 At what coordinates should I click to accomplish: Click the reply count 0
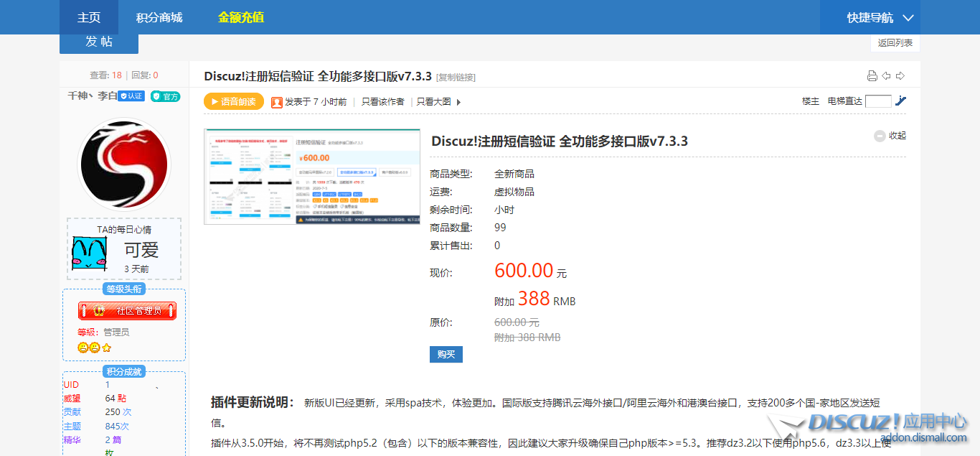[x=156, y=75]
